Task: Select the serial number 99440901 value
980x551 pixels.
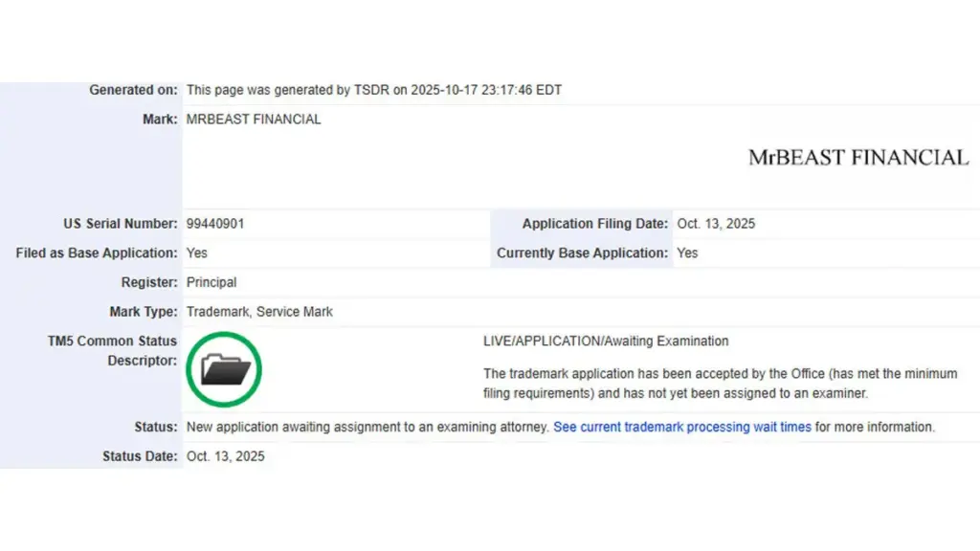Action: point(217,224)
